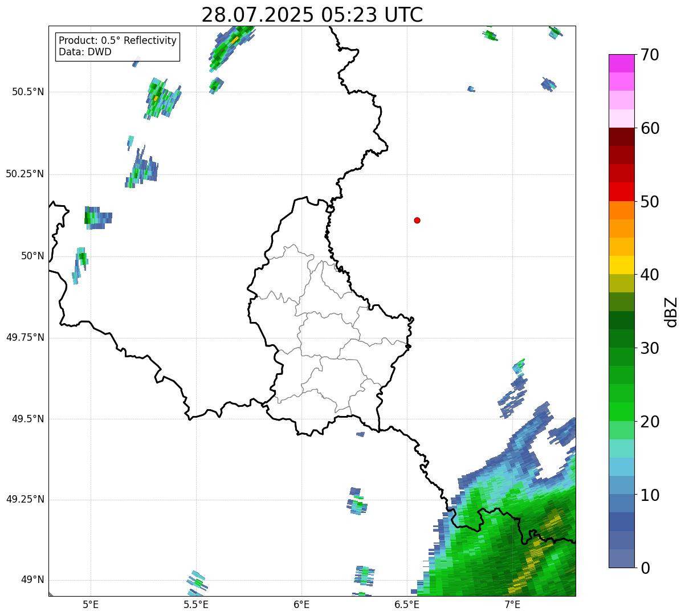
Task: Select the orange swatch just below 50 dBZ
Action: [621, 210]
